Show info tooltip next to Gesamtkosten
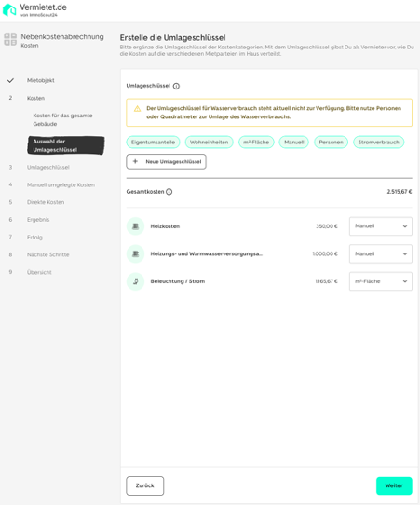Screen dimensions: 420x505 [x=169, y=192]
